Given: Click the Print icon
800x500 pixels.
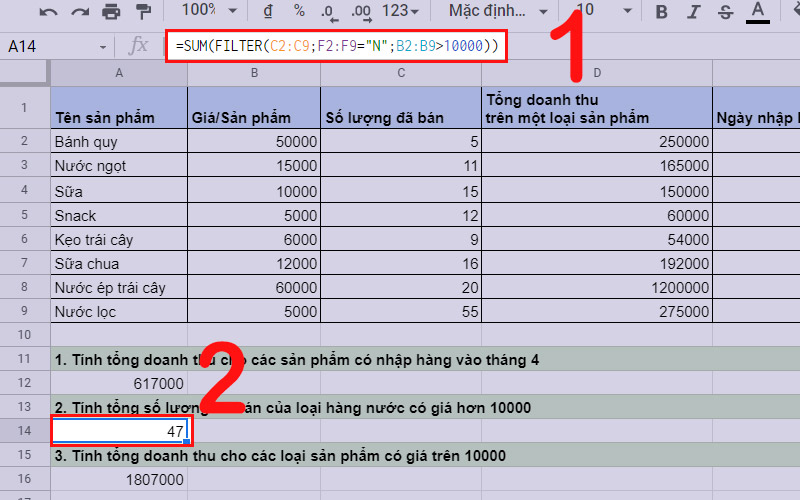Looking at the screenshot, I should 111,12.
